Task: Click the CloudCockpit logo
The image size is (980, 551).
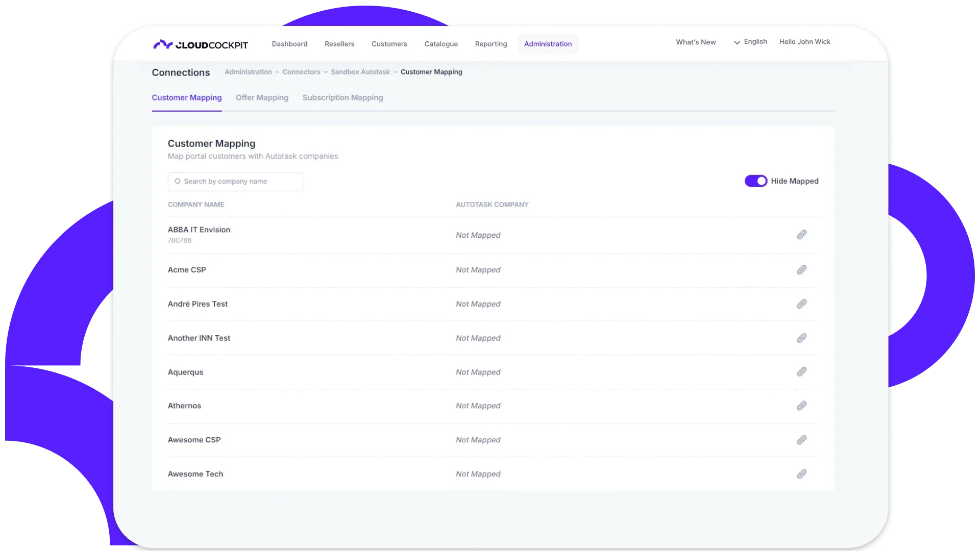Action: (x=201, y=44)
